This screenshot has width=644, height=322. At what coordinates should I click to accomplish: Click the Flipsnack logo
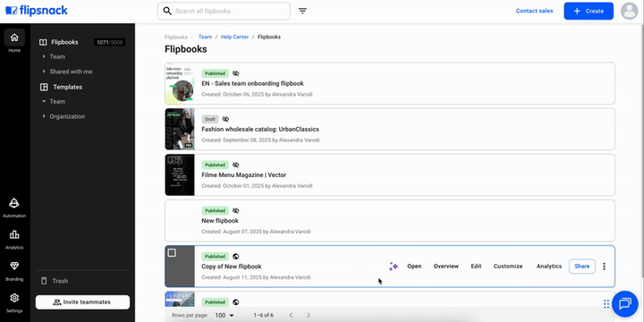pyautogui.click(x=37, y=11)
